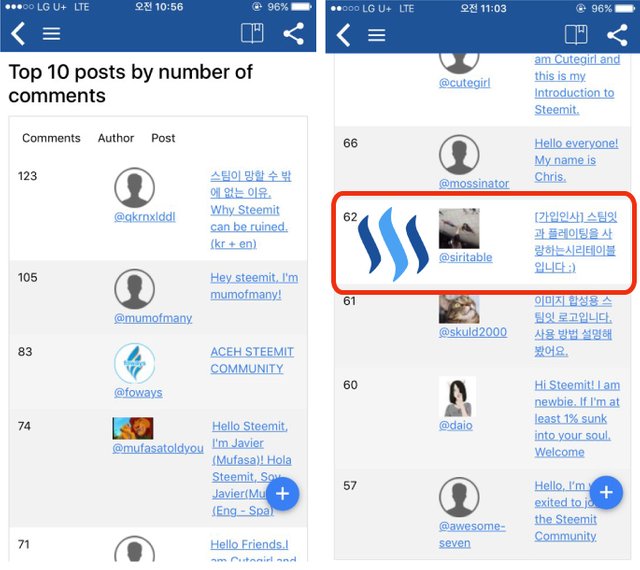
Task: Tap the avatar of @awesome-seven
Action: click(459, 497)
